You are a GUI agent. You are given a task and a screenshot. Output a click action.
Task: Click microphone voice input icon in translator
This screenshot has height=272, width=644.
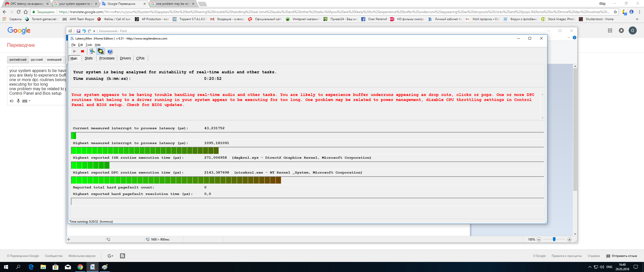pyautogui.click(x=18, y=101)
